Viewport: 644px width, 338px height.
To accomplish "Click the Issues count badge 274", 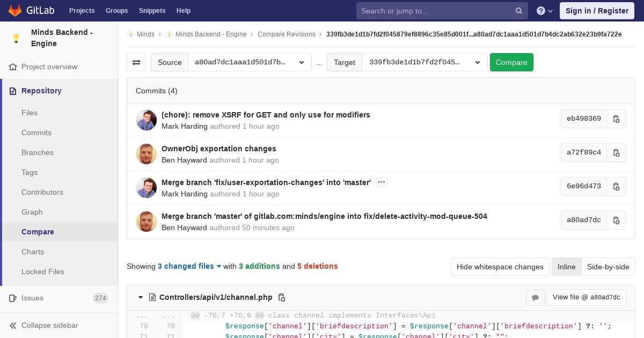I will [x=100, y=298].
